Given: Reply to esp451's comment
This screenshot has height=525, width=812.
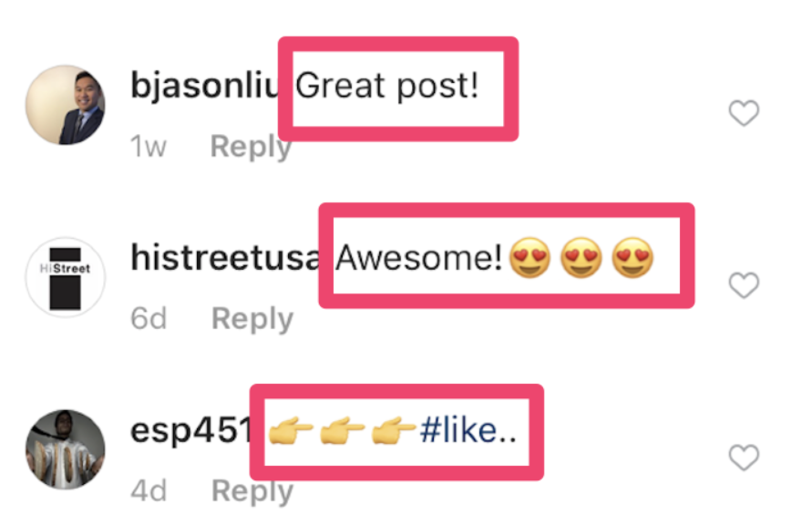Looking at the screenshot, I should 252,491.
